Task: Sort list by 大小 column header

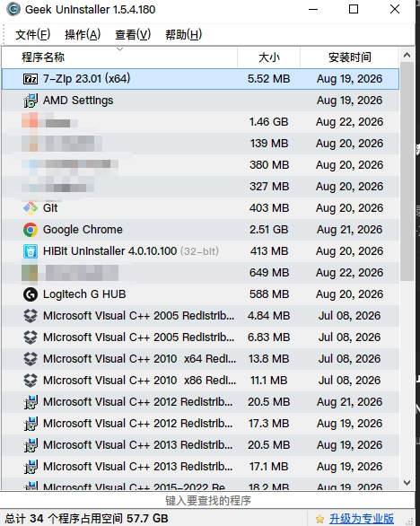Action: (x=268, y=57)
